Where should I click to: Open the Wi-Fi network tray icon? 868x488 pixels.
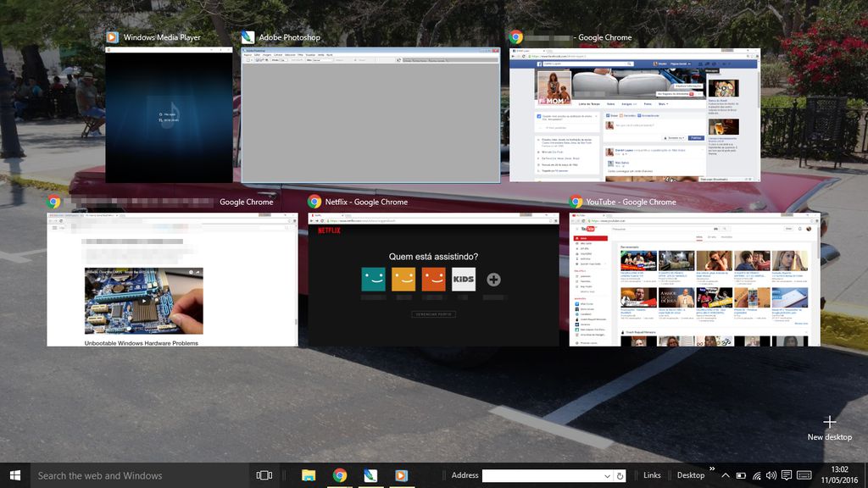[756, 475]
